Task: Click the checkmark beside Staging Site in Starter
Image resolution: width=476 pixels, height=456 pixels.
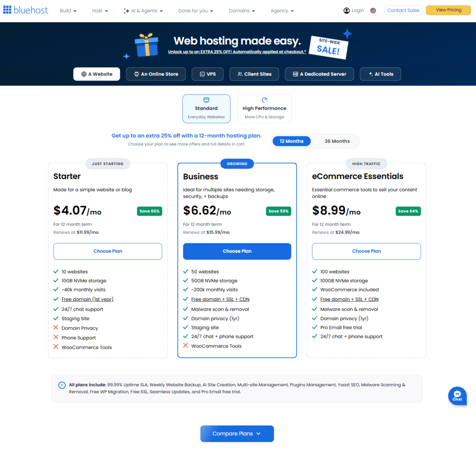Action: point(56,318)
